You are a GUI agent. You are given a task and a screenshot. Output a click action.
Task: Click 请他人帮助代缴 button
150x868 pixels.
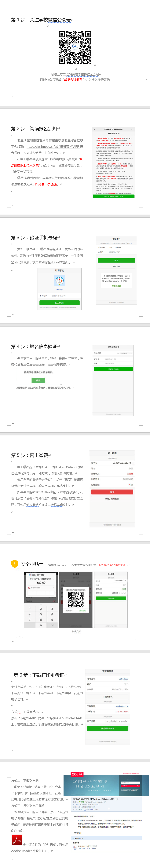112,499
